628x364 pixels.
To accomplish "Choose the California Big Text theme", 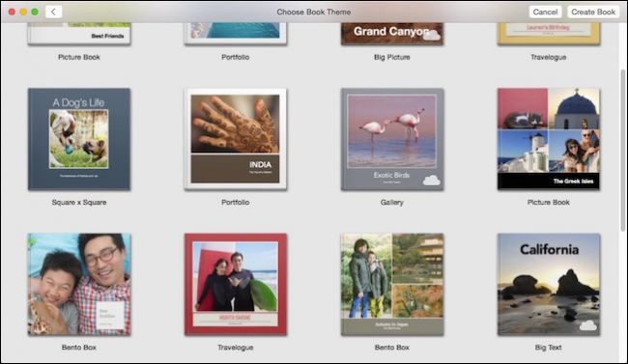I will point(549,284).
